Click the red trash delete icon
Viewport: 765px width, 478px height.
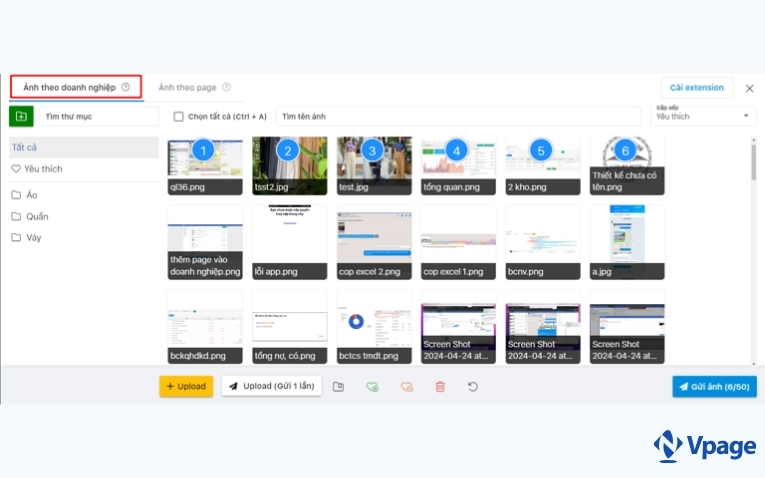coord(440,386)
